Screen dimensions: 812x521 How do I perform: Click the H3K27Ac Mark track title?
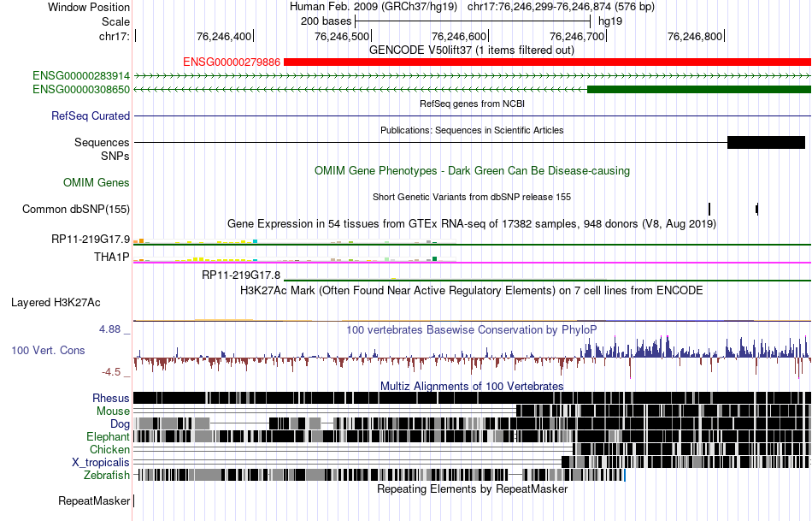(x=472, y=290)
